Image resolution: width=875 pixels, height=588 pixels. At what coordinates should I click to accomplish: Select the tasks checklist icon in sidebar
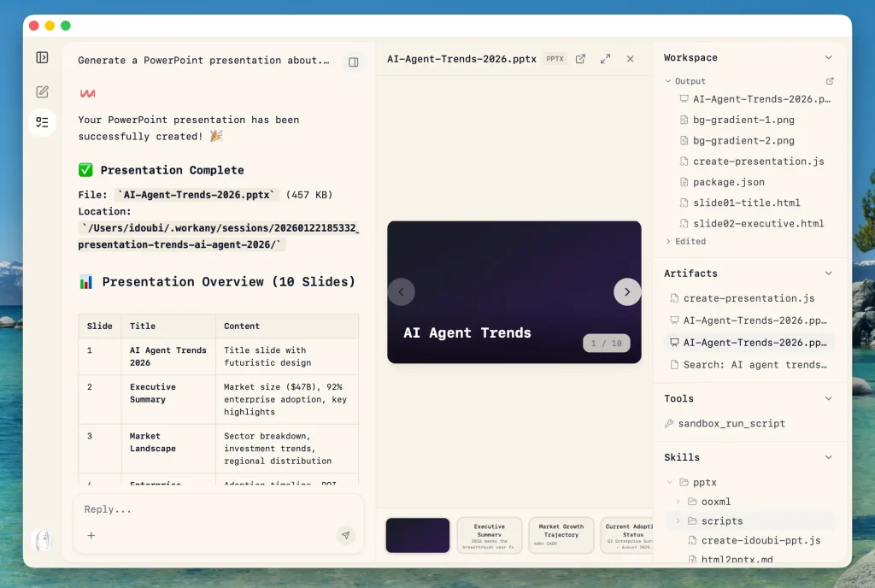click(x=42, y=122)
